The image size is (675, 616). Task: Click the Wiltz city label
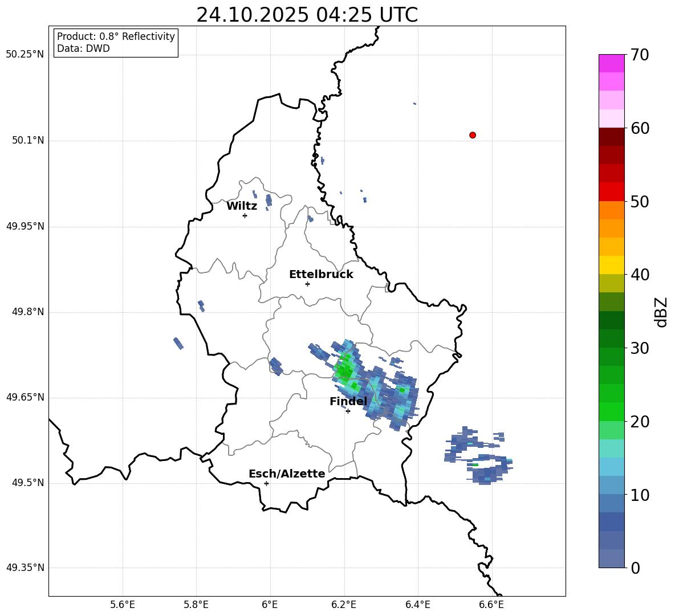pyautogui.click(x=242, y=206)
